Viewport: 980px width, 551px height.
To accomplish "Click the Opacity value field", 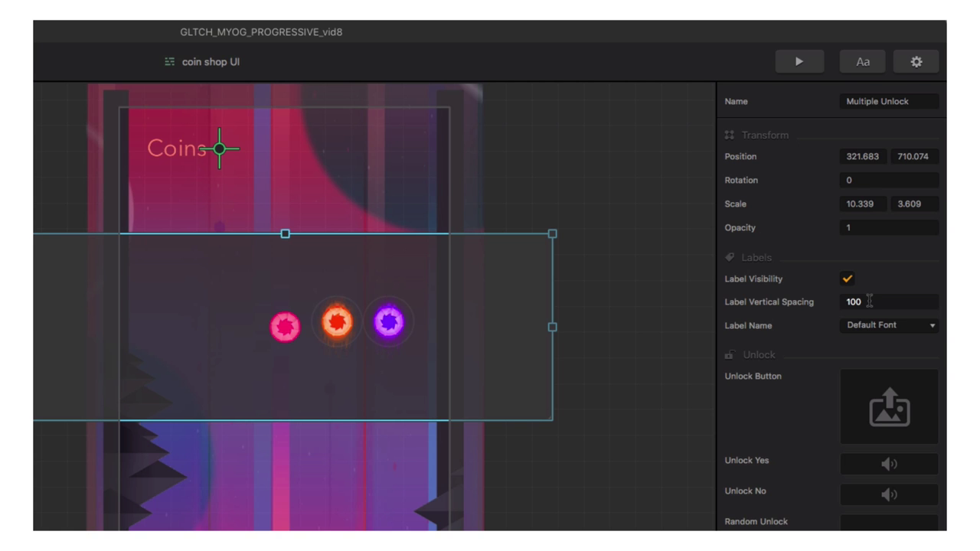I will point(889,228).
